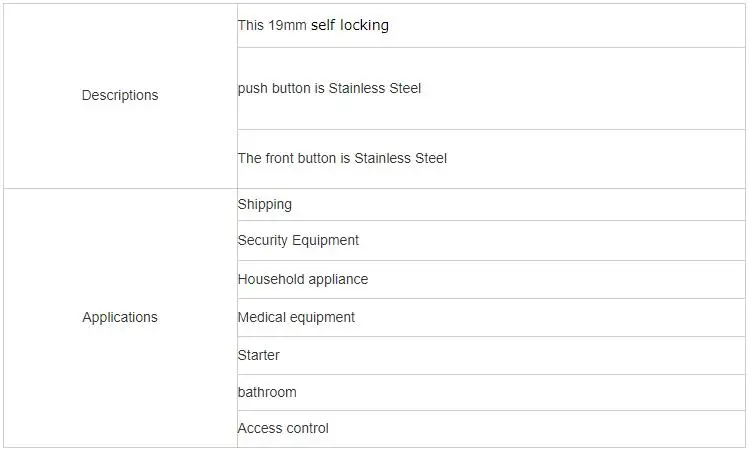Click the Applications row header cell
The height and width of the screenshot is (450, 749).
[x=120, y=318]
